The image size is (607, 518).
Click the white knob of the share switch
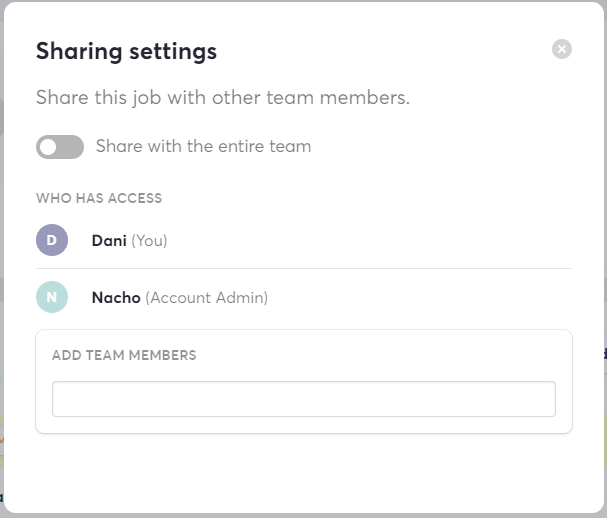coord(48,147)
